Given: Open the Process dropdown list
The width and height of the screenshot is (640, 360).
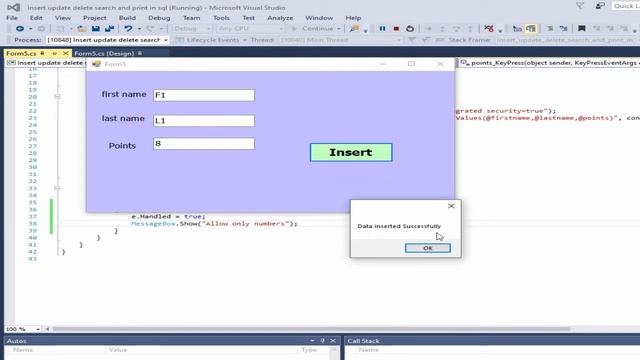Looking at the screenshot, I should click(166, 40).
